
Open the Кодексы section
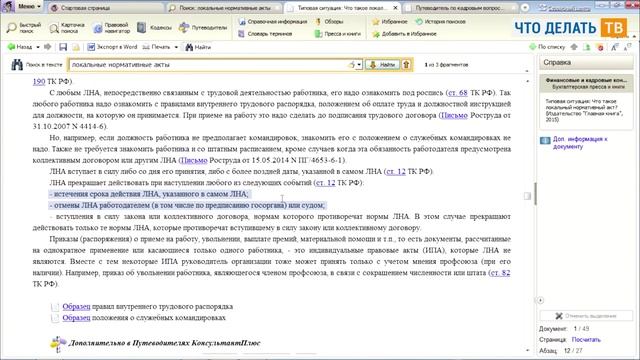click(x=154, y=28)
